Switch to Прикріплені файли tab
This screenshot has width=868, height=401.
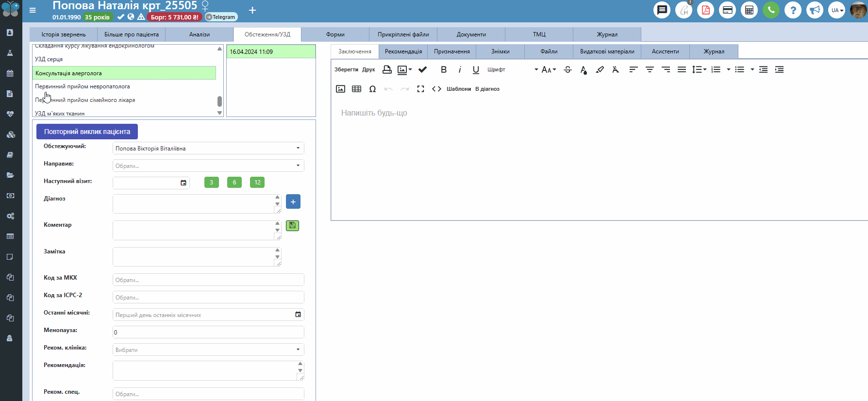pyautogui.click(x=403, y=34)
